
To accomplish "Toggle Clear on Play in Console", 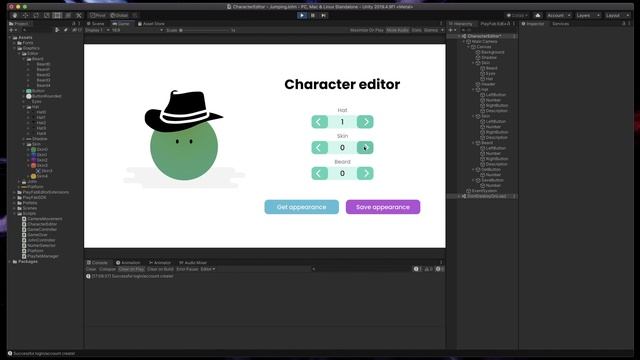I will point(132,269).
